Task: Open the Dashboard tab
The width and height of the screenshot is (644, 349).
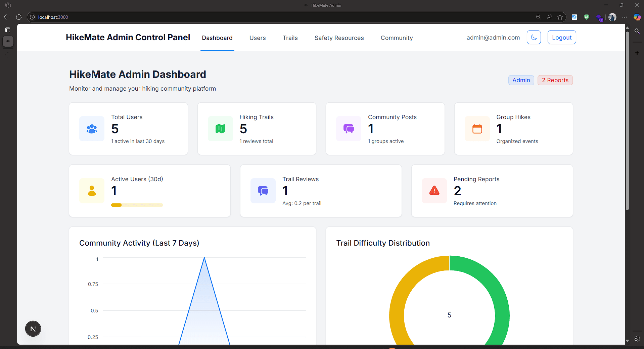Action: tap(217, 38)
